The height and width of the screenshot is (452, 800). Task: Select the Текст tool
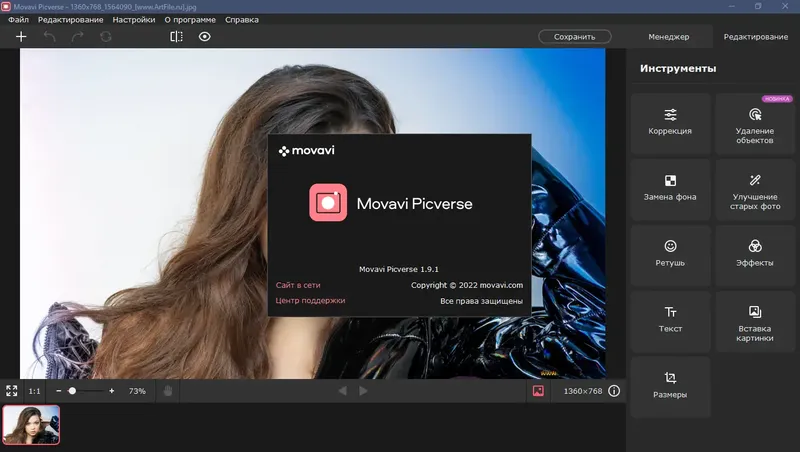tap(670, 321)
